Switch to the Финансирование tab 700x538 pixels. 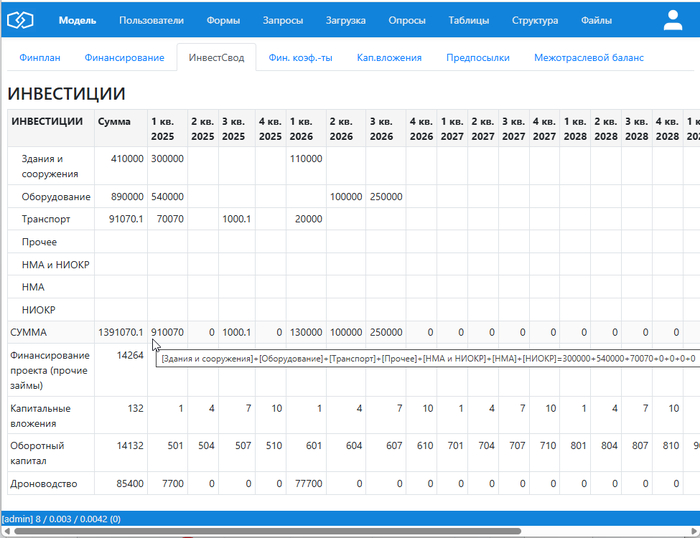point(124,58)
